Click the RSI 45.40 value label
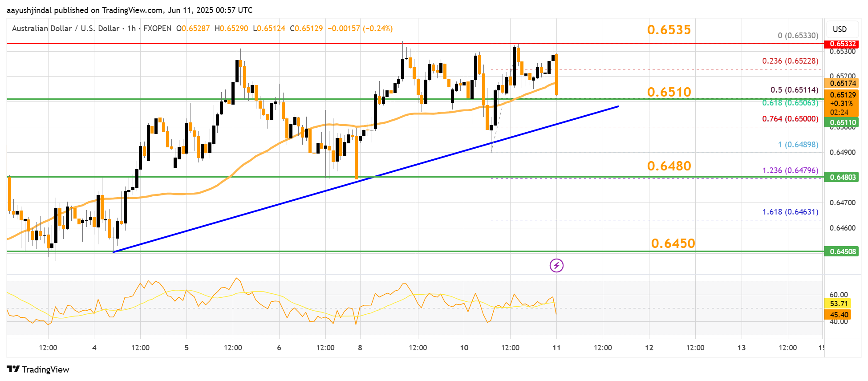This screenshot has height=381, width=868. (839, 315)
